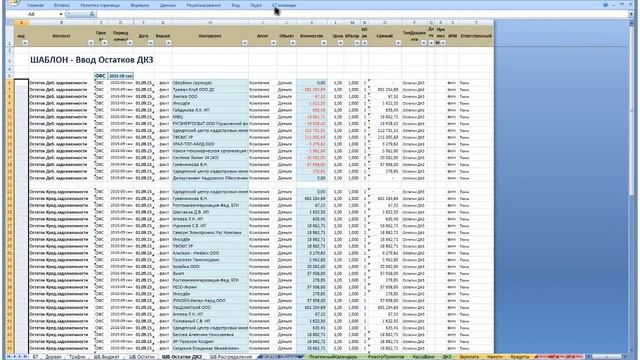Switch to the Кредиты sheet tab
The width and height of the screenshot is (640, 360).
(520, 357)
